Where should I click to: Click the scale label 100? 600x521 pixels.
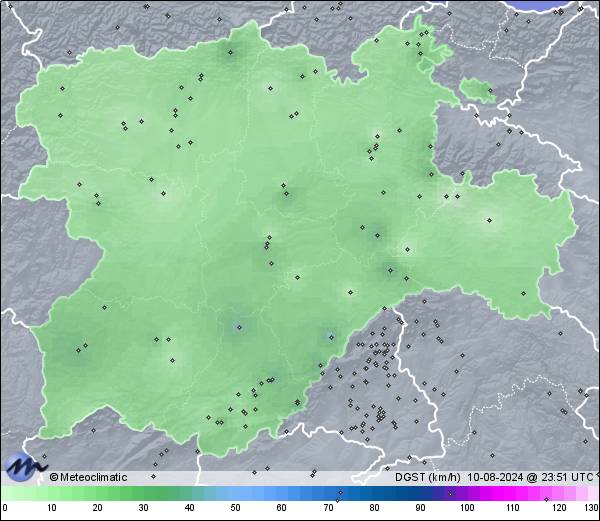[467, 508]
